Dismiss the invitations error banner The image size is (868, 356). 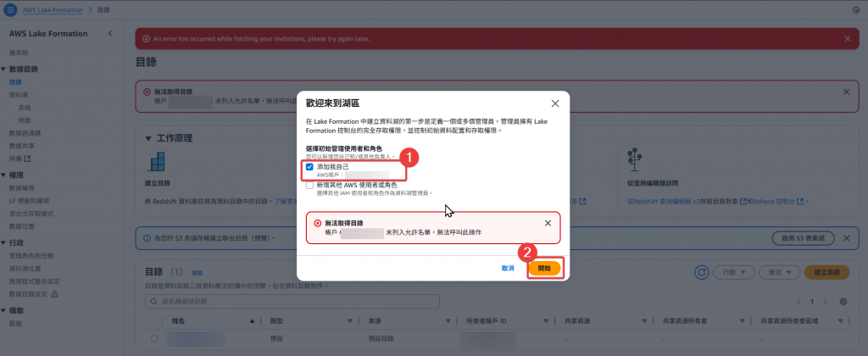point(847,39)
